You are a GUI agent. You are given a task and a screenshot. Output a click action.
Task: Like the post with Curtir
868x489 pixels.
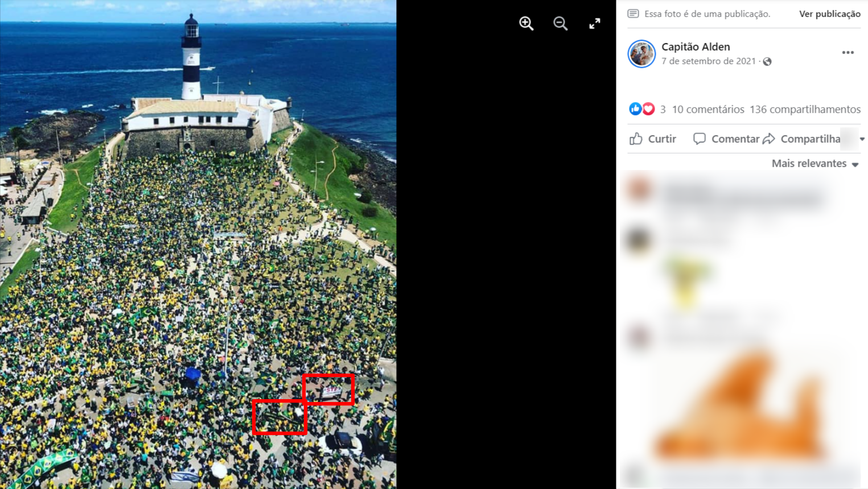coord(653,139)
